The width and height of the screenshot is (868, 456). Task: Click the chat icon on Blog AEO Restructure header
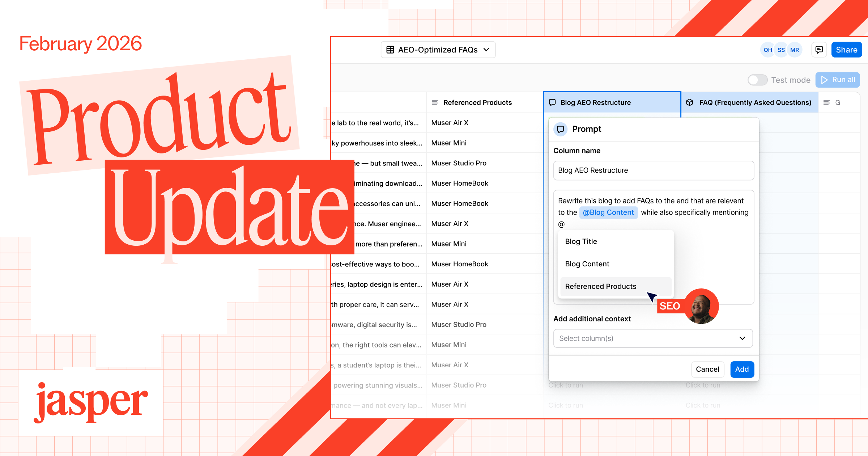[552, 102]
